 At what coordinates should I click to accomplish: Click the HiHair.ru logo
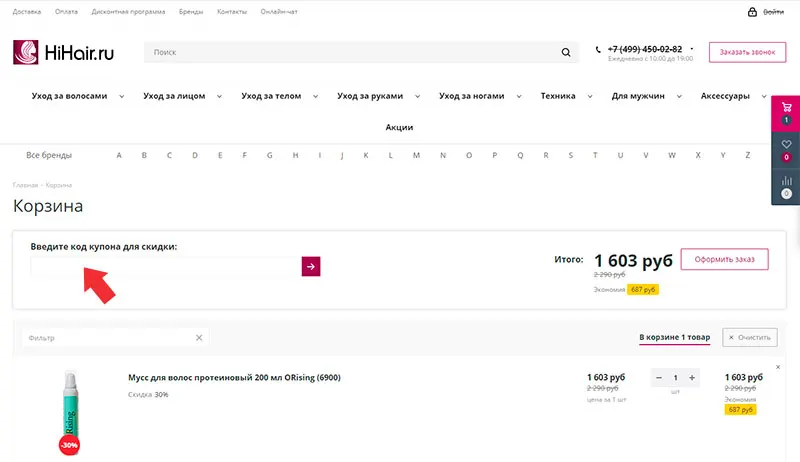pyautogui.click(x=64, y=52)
